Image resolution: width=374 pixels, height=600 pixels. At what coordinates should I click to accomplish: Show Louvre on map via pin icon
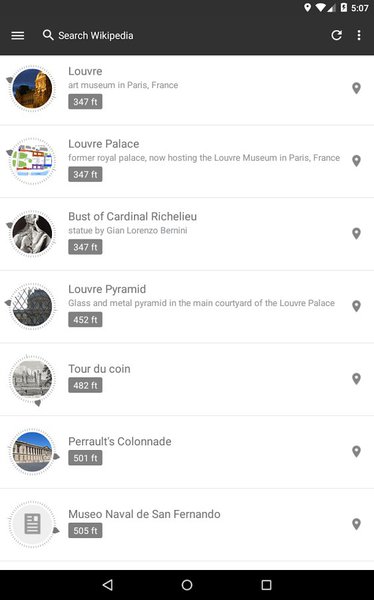click(356, 88)
